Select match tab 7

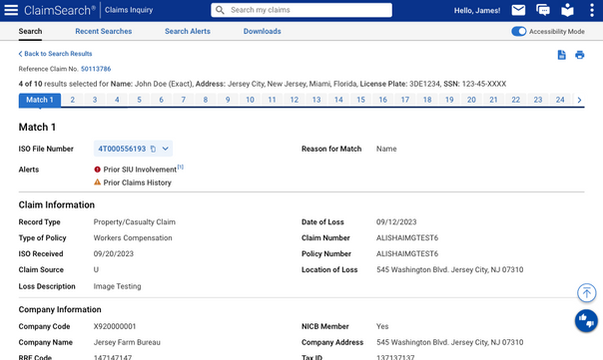(x=183, y=100)
